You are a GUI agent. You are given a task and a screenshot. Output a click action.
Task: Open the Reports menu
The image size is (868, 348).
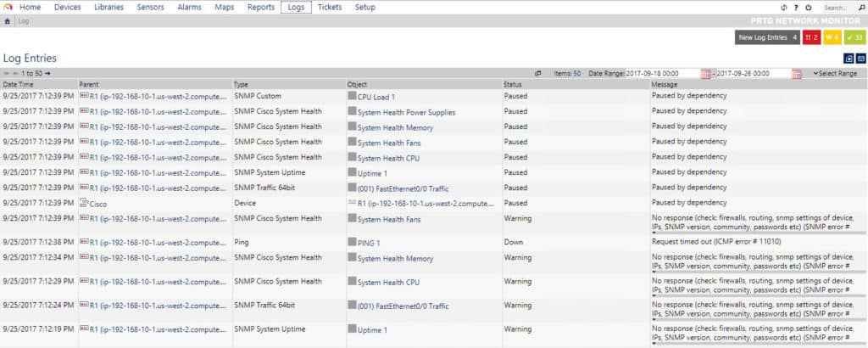pyautogui.click(x=261, y=7)
